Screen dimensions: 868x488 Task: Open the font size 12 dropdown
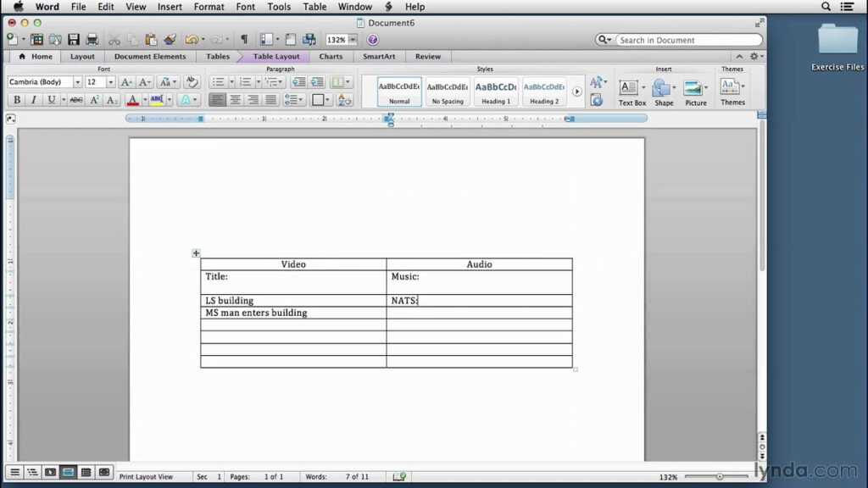111,81
